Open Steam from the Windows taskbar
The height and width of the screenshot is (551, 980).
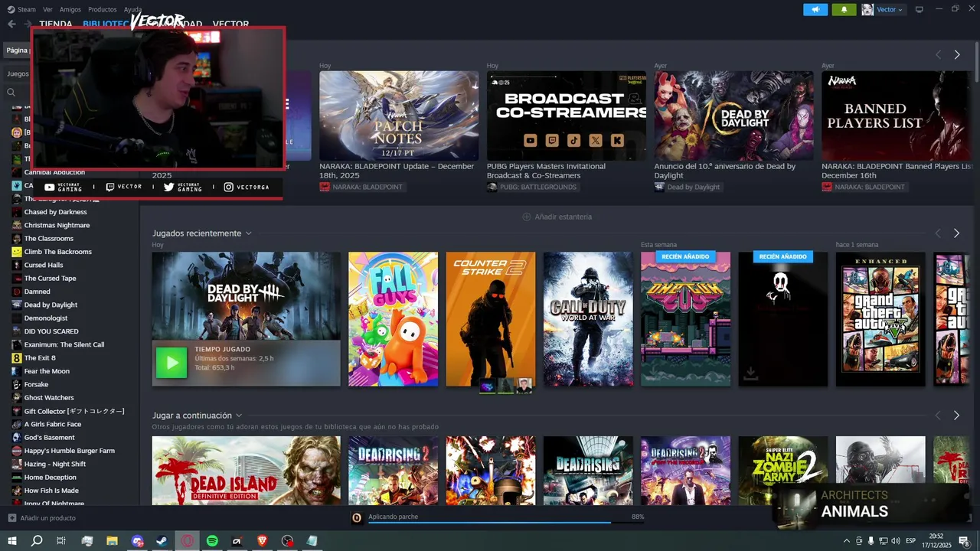[x=162, y=541]
